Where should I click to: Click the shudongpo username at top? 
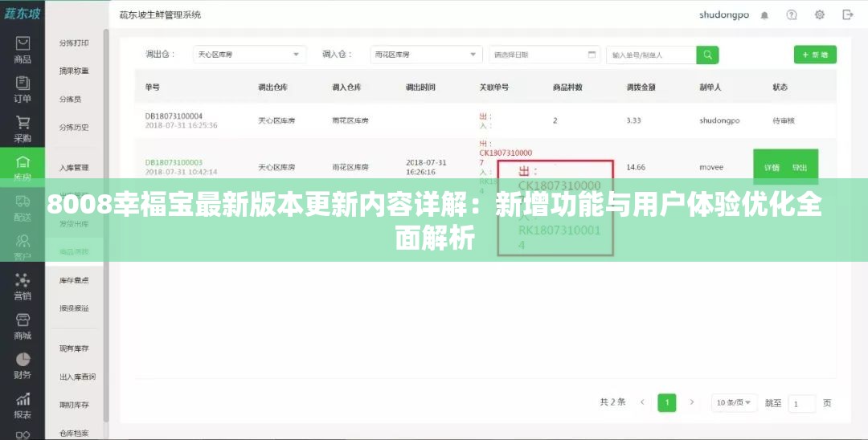(724, 15)
